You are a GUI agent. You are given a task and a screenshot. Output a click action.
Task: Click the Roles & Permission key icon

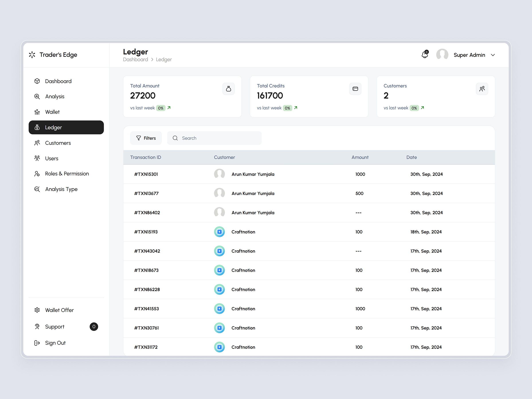(37, 173)
